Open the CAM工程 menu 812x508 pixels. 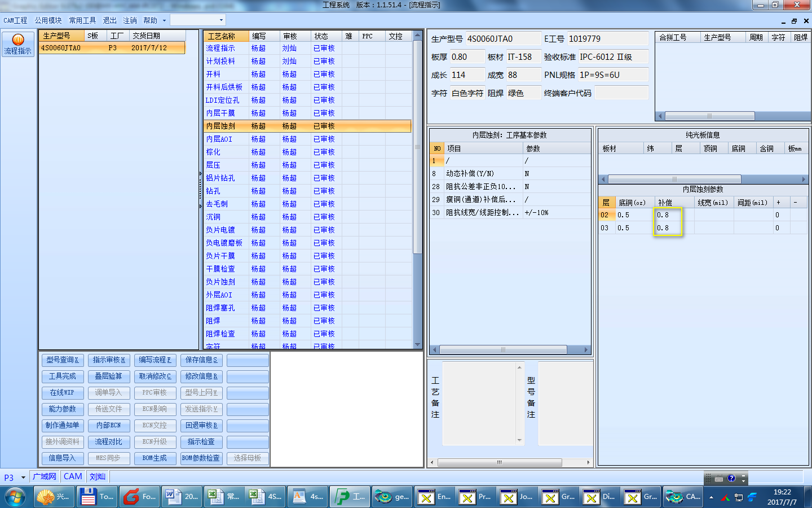(15, 20)
